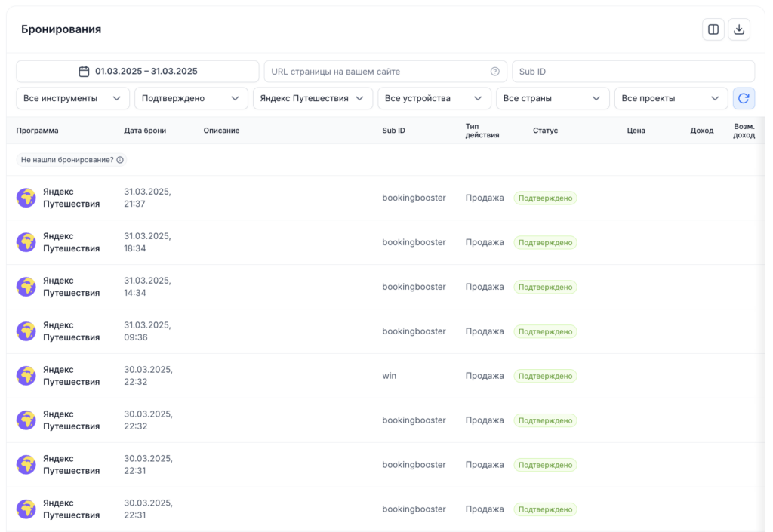Focus 'URL страницы на вашем сайте' field
773x532 pixels.
point(386,72)
